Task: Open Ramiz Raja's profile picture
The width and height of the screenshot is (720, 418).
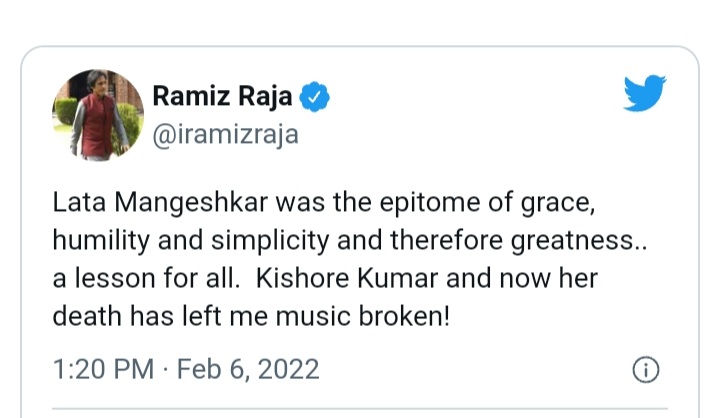Action: (x=97, y=114)
